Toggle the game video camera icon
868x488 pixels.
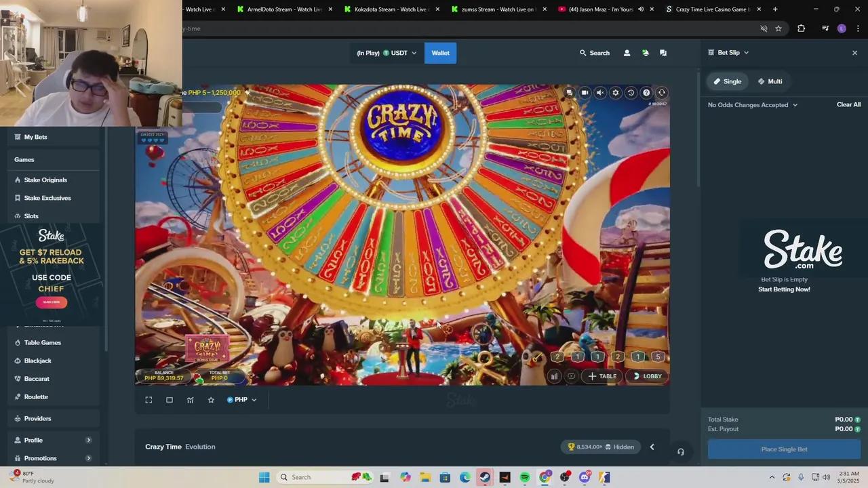click(x=585, y=93)
